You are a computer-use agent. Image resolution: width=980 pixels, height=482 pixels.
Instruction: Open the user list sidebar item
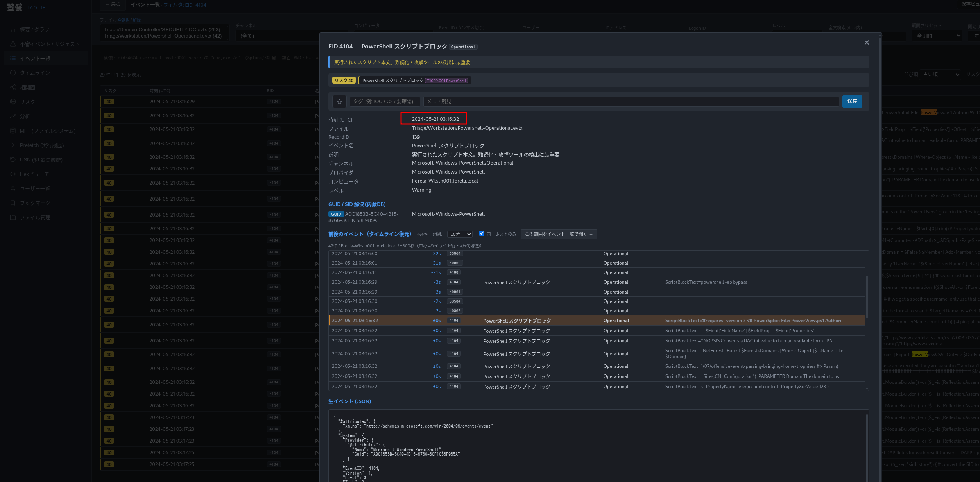point(46,189)
